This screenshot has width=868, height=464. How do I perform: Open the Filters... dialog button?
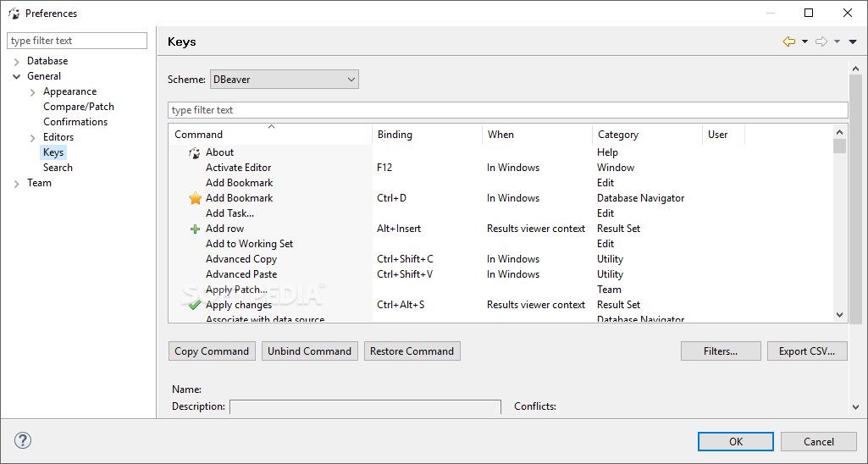(x=721, y=351)
